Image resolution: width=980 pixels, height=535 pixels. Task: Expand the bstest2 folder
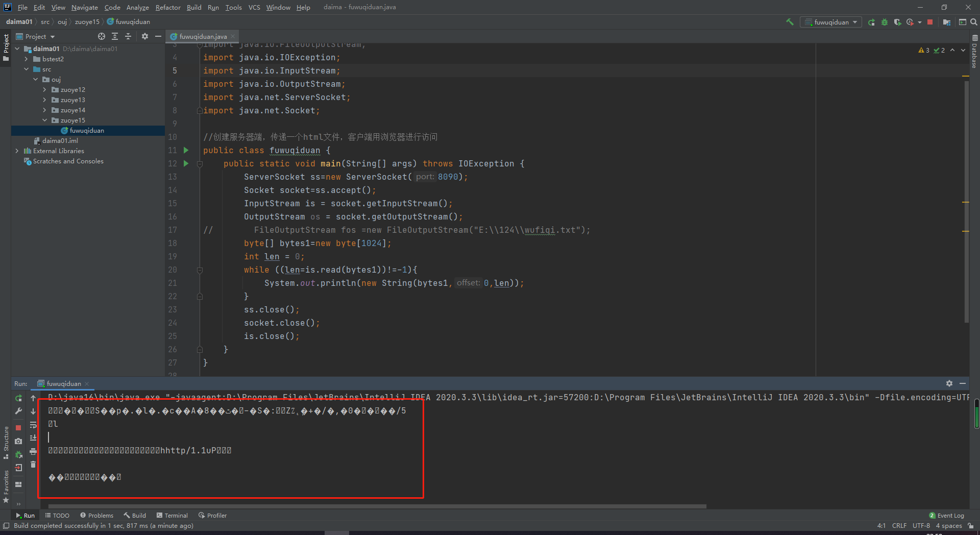[26, 59]
